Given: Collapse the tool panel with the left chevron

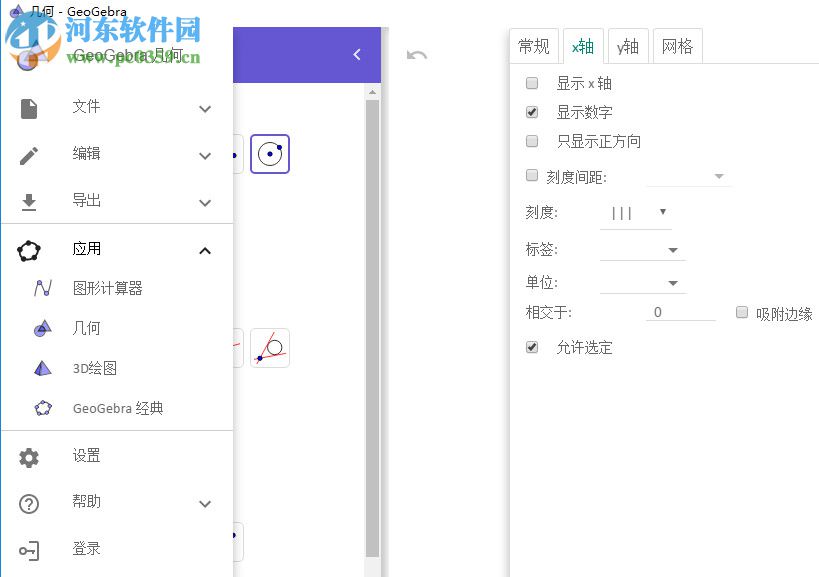Looking at the screenshot, I should click(x=357, y=54).
